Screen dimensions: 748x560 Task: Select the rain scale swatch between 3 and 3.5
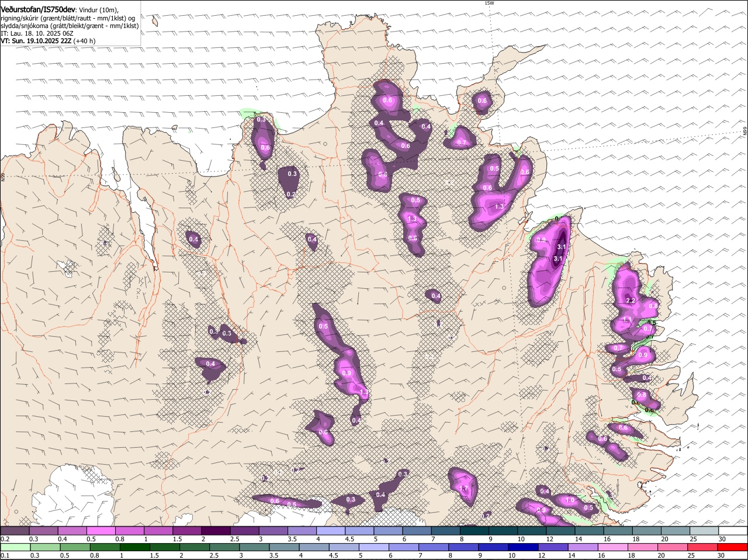click(254, 547)
